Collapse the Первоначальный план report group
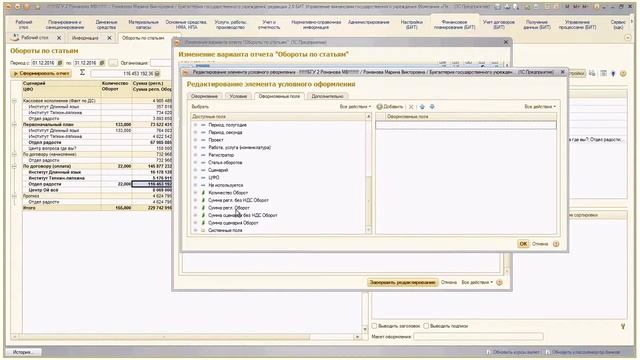The image size is (640, 360). tap(14, 124)
